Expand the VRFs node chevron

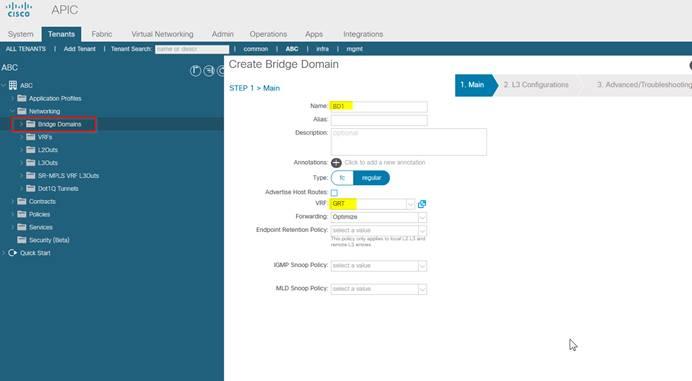[21, 137]
